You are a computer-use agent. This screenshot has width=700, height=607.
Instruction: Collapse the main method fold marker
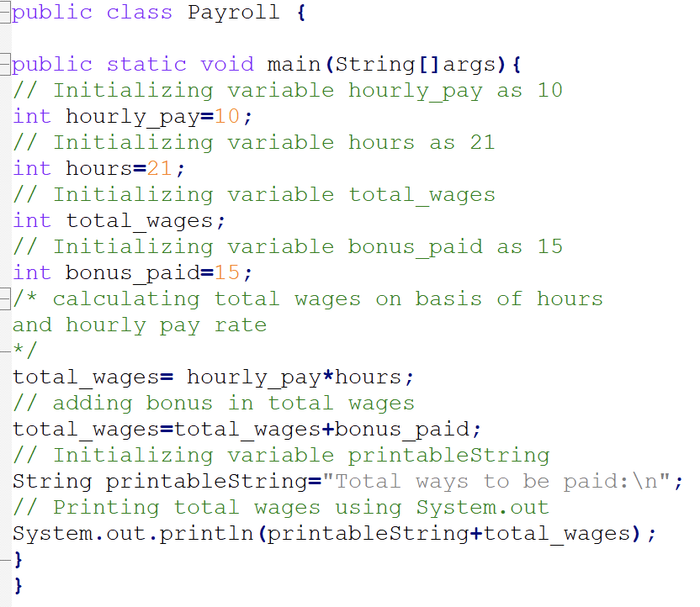(4, 64)
